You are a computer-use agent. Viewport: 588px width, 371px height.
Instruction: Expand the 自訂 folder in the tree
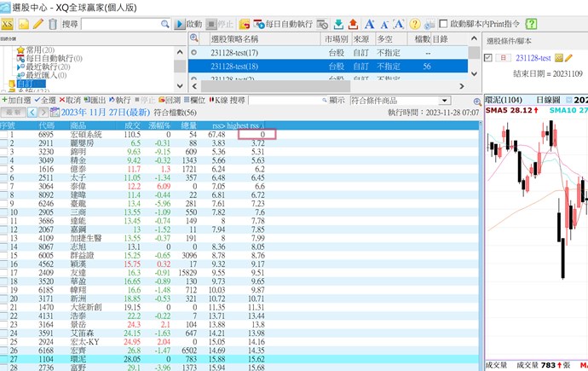click(23, 84)
